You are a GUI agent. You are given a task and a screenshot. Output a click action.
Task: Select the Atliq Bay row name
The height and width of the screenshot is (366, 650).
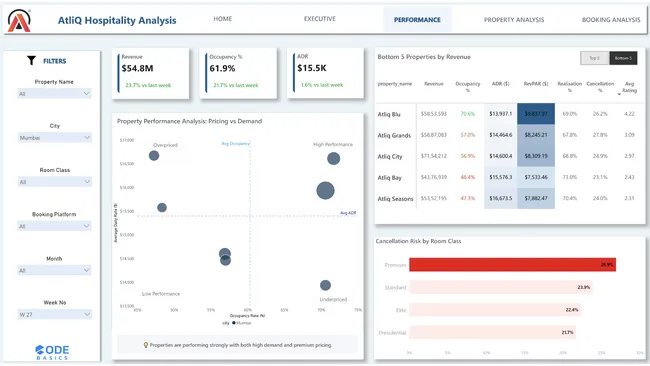[389, 178]
